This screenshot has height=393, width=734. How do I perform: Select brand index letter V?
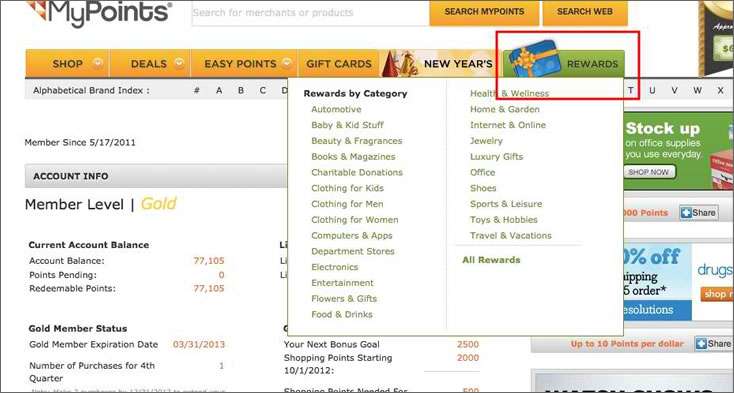click(674, 90)
